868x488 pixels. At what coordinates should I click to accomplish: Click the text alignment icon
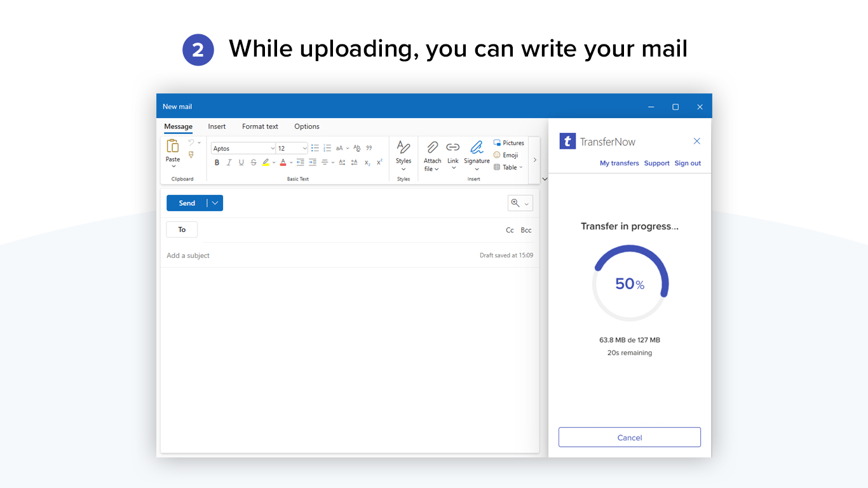point(325,163)
